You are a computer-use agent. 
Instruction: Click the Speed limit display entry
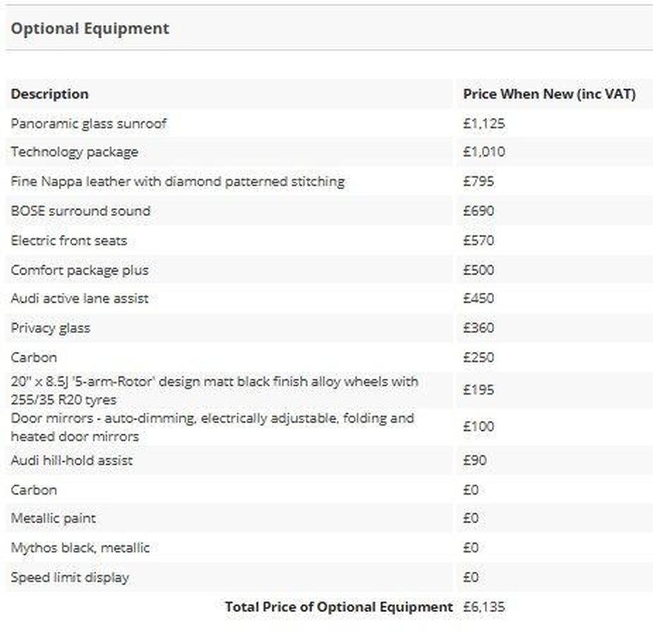[x=70, y=578]
